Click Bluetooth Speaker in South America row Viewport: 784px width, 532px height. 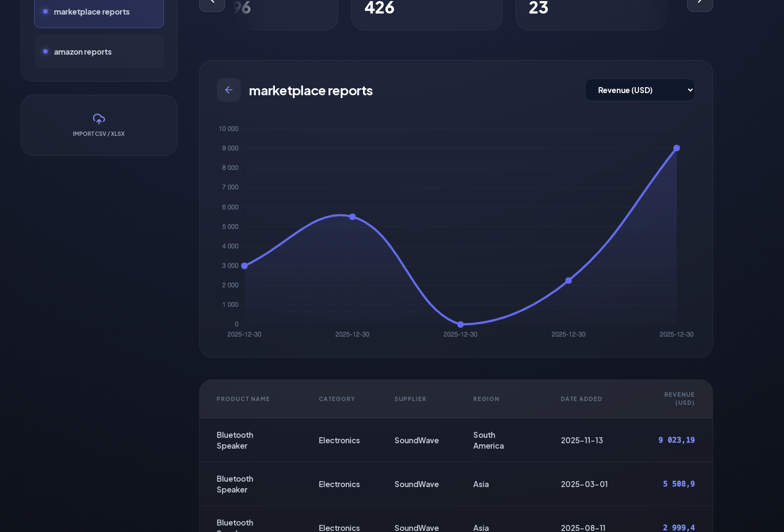(x=235, y=441)
